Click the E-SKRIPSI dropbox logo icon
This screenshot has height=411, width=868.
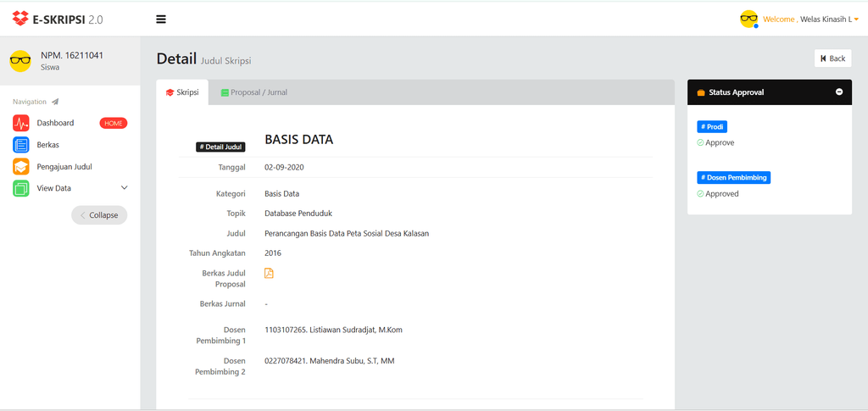pyautogui.click(x=20, y=19)
